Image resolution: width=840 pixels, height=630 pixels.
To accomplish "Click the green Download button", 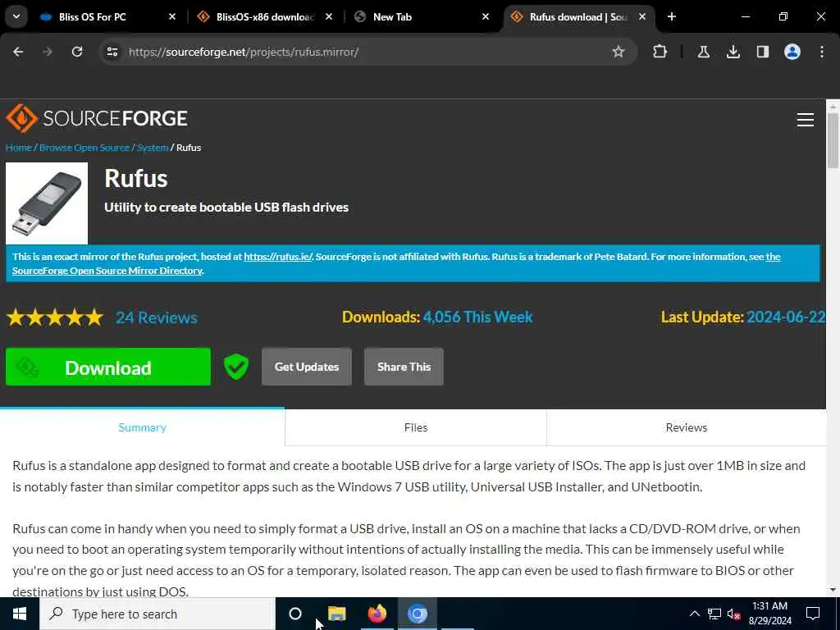I will (x=108, y=367).
